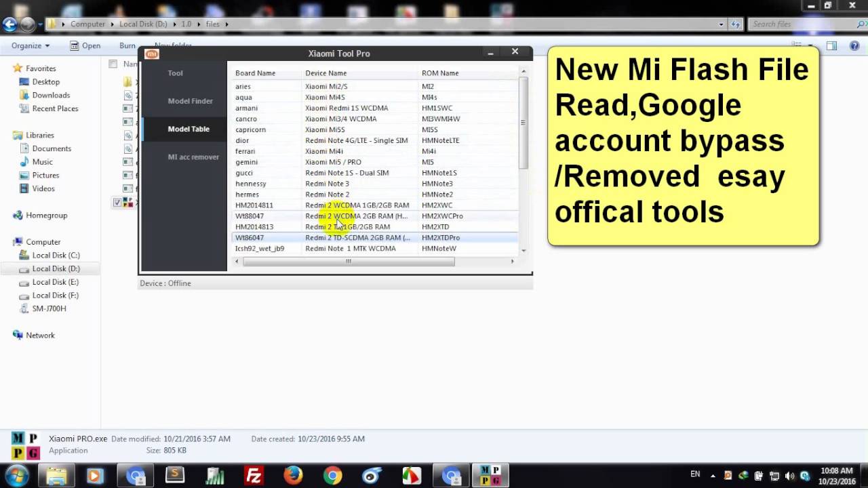Select Desktop under Favorites
The image size is (868, 488).
46,82
